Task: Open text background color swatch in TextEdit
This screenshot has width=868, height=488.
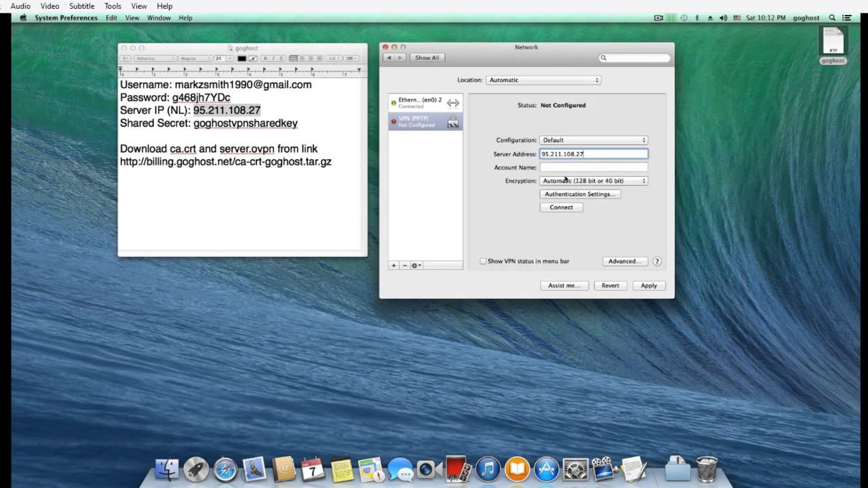Action: 253,58
